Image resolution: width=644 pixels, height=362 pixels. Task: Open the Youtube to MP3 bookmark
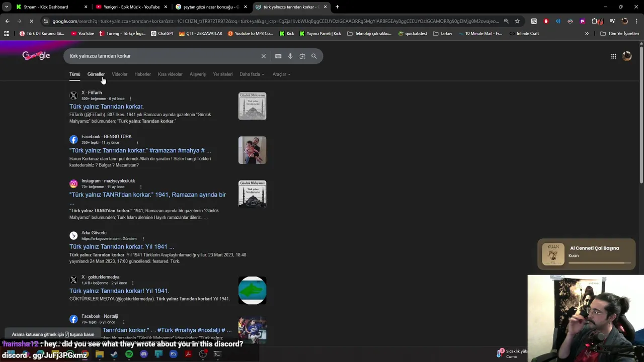click(x=250, y=34)
